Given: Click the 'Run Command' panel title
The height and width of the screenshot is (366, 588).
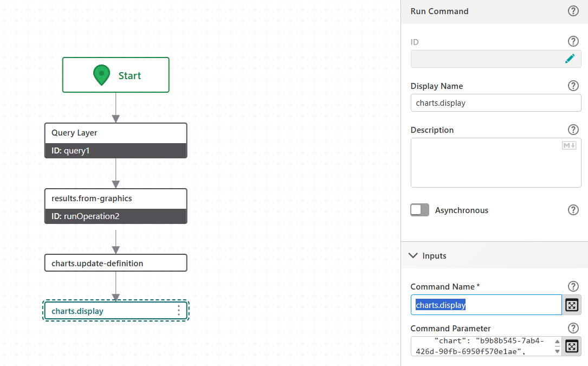Looking at the screenshot, I should [x=439, y=11].
